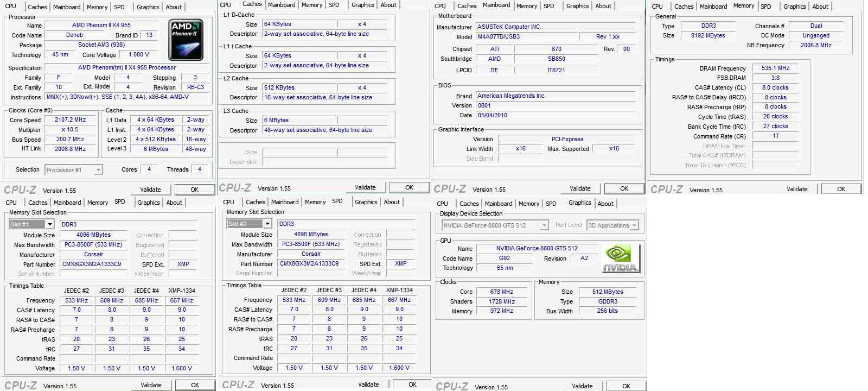
Task: Click the BIOS date 05/04/2010
Action: 492,116
